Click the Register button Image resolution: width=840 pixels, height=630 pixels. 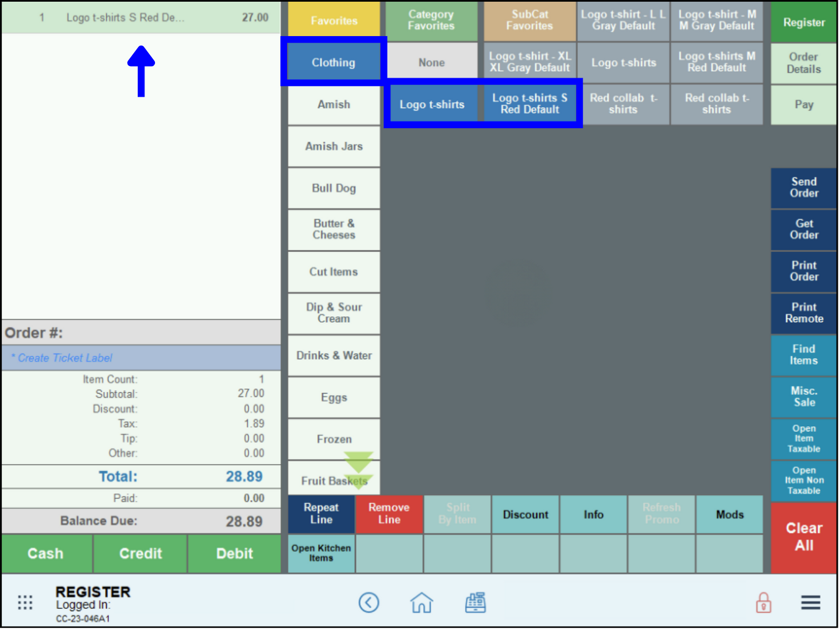coord(804,22)
